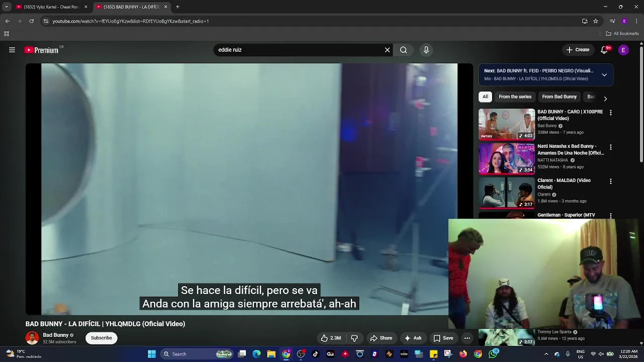This screenshot has width=644, height=362.
Task: Open Next: BAD BUNNY ft. FEID title
Action: coord(539,71)
